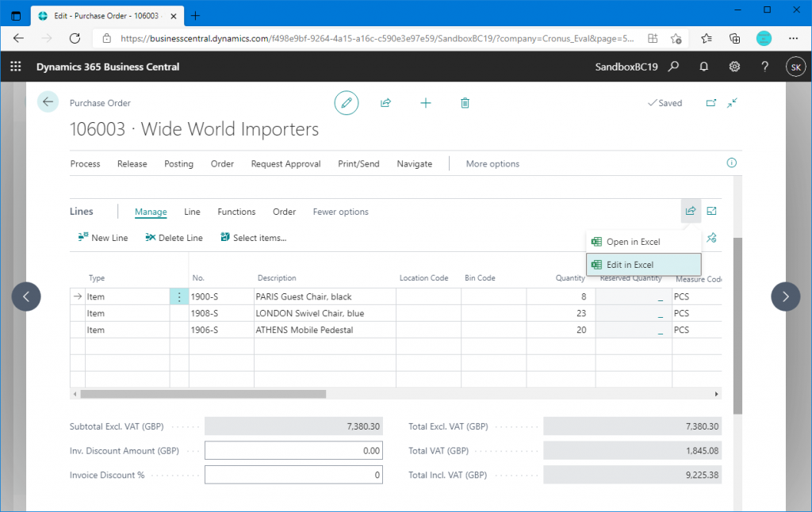Click quantity 20 for ATHENS Mobile Pedestal
The width and height of the screenshot is (812, 512).
(x=561, y=330)
